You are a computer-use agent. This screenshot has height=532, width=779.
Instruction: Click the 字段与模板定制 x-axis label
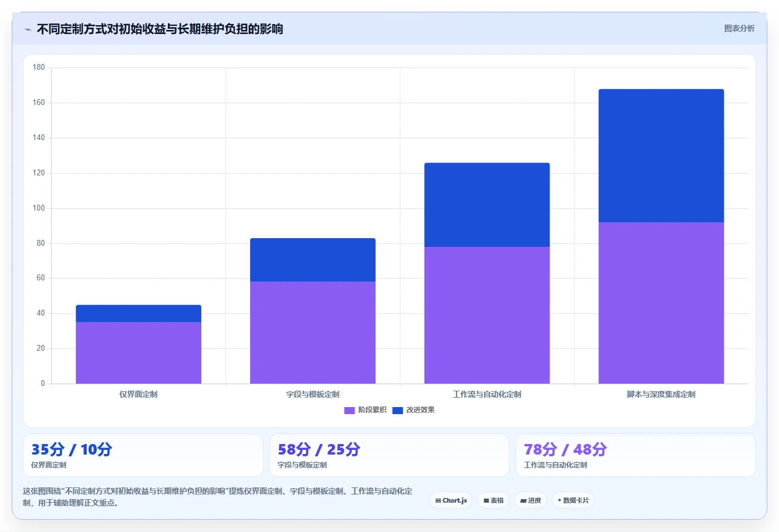313,394
